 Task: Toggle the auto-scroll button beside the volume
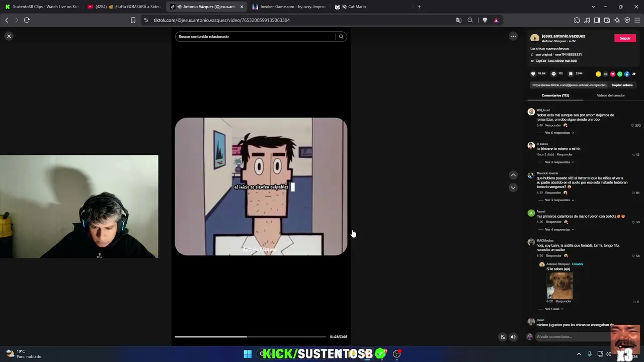coord(503,337)
